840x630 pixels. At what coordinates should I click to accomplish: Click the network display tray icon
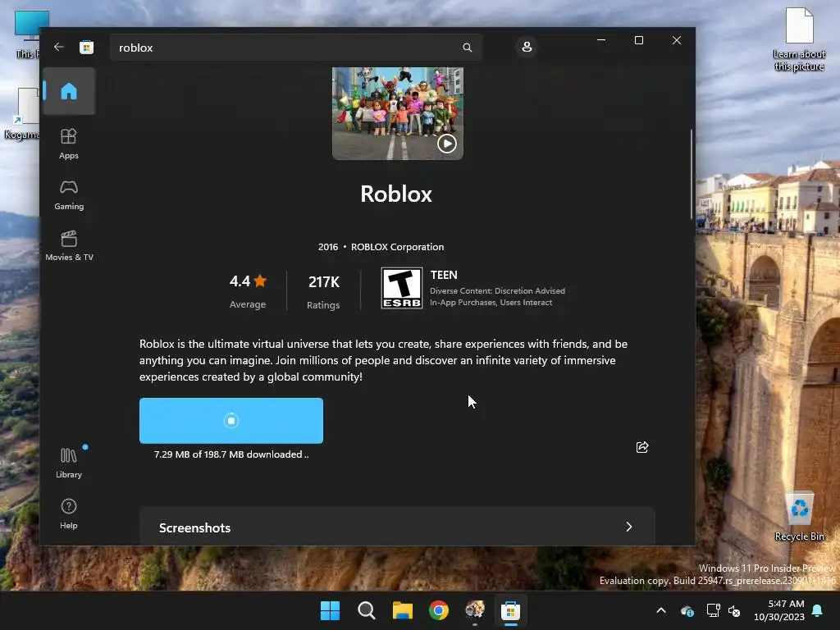pyautogui.click(x=713, y=610)
